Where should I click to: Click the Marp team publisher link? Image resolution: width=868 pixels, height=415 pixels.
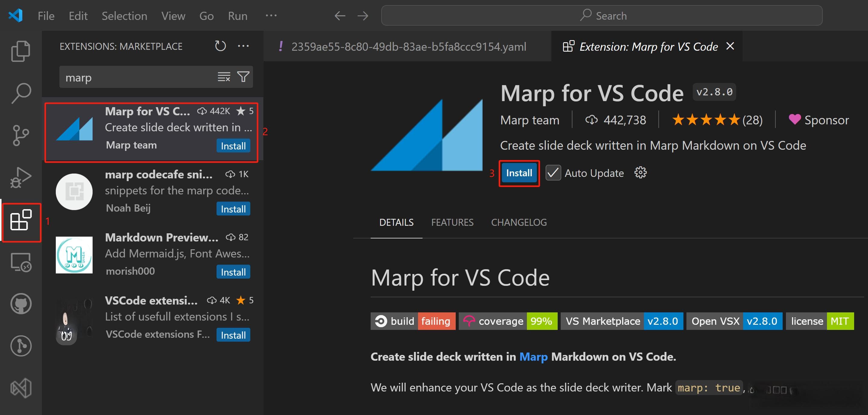530,120
